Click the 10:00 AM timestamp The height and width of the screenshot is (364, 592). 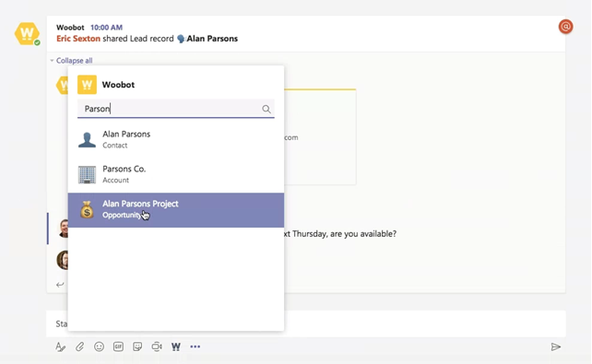tap(106, 27)
